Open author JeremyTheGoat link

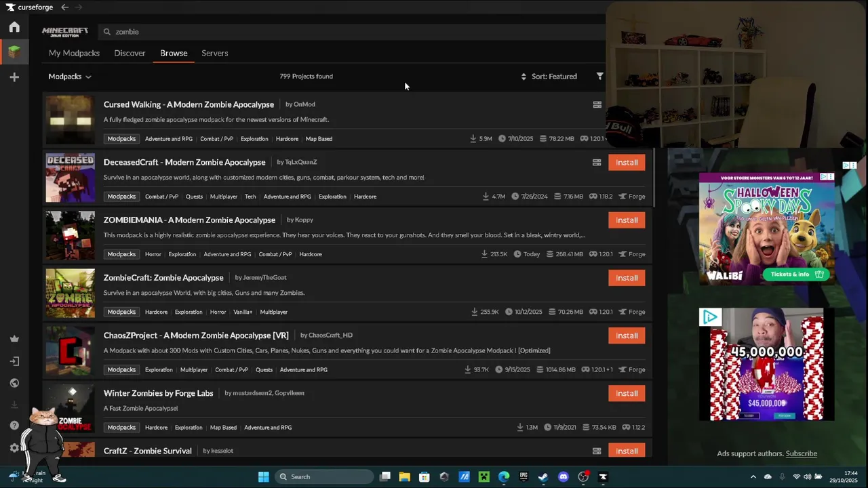pyautogui.click(x=264, y=277)
